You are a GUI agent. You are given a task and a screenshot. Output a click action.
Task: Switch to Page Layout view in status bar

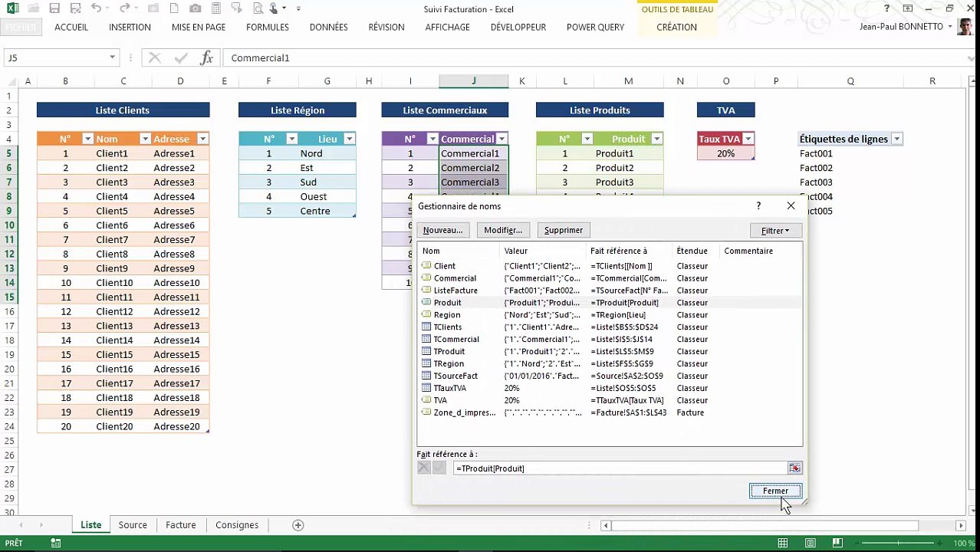coord(811,543)
